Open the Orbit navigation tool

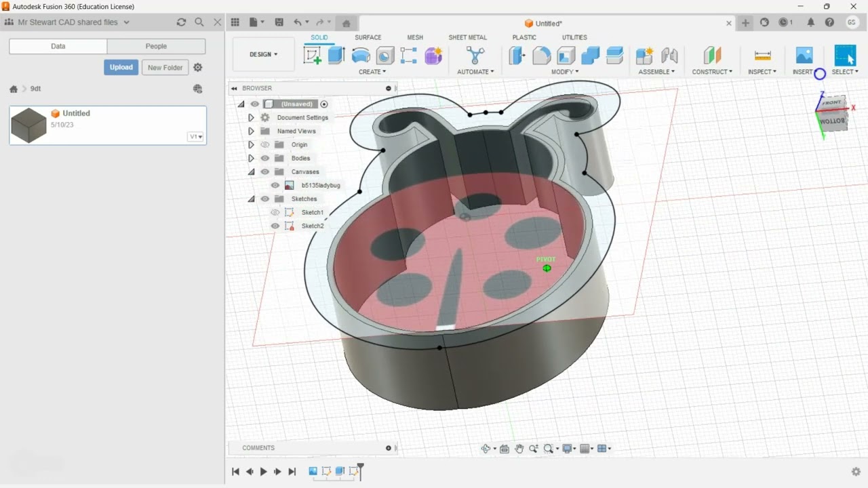tap(486, 449)
